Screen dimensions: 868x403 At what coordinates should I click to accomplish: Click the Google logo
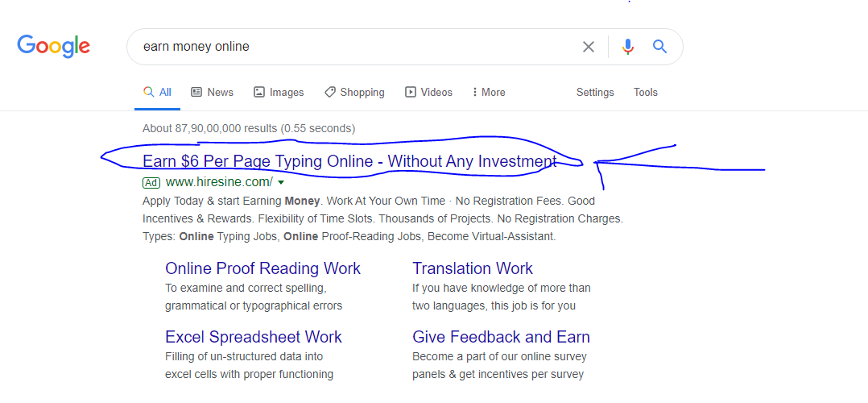(x=54, y=47)
